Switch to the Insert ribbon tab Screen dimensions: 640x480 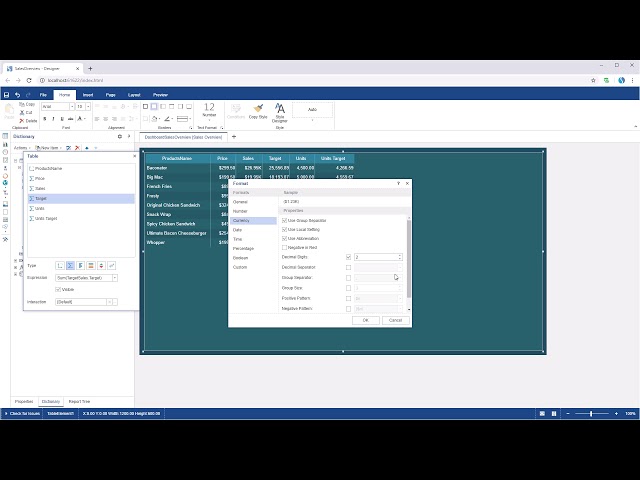click(x=88, y=95)
